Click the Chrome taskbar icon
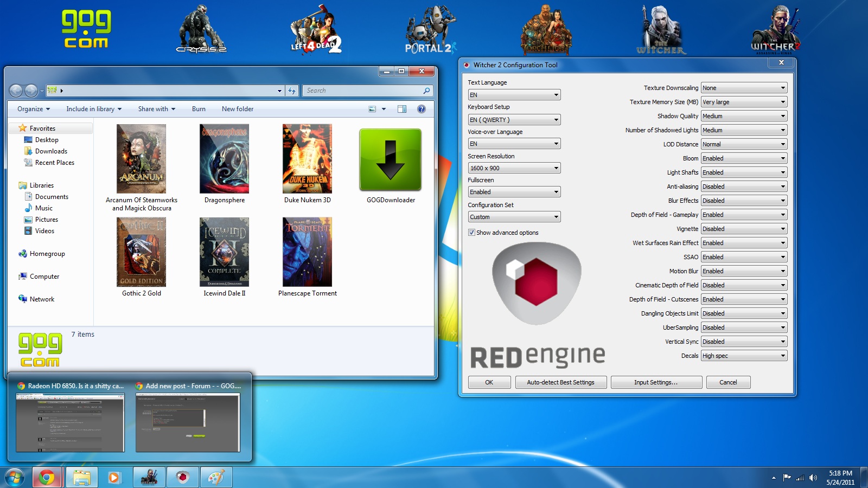The height and width of the screenshot is (488, 868). pos(47,478)
